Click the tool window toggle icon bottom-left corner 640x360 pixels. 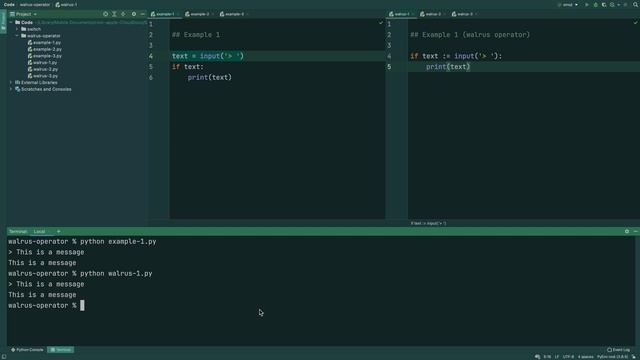pos(4,357)
